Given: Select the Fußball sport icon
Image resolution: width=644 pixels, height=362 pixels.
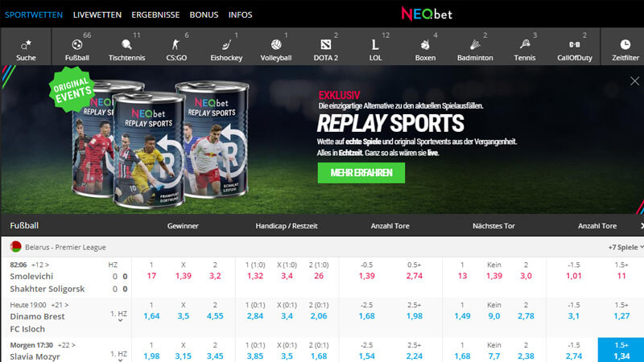Looking at the screenshot, I should [76, 47].
